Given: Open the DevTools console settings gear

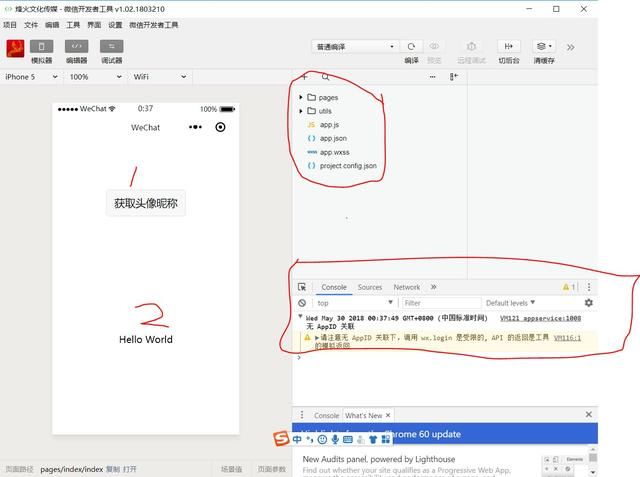Looking at the screenshot, I should point(588,303).
